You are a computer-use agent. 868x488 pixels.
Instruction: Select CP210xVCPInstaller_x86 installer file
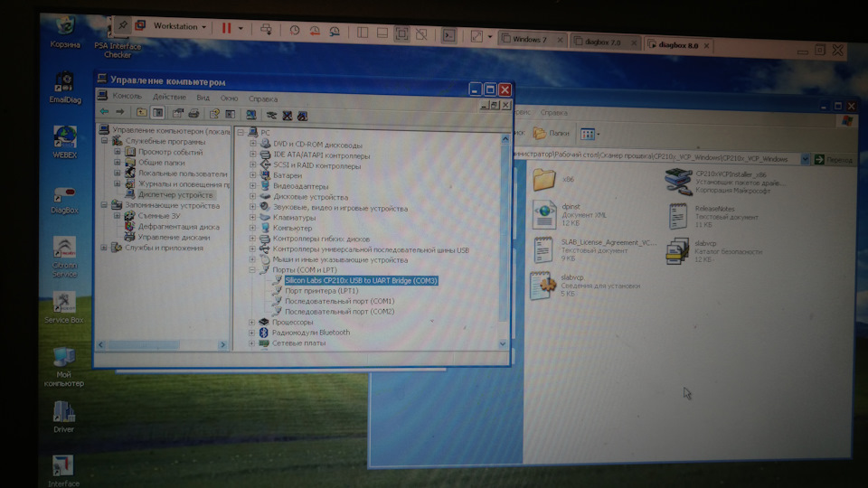(x=724, y=182)
